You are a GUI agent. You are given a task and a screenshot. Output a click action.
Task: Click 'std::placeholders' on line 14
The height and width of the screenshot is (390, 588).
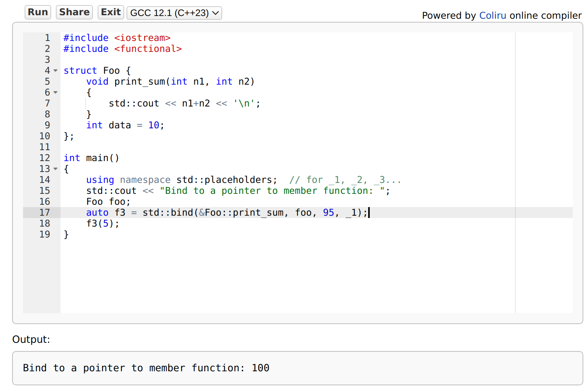point(224,180)
